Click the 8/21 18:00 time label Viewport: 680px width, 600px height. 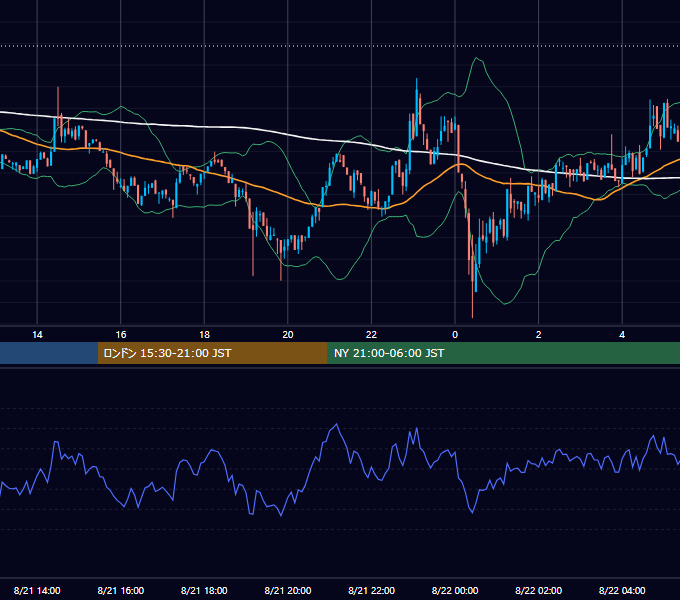(x=204, y=590)
